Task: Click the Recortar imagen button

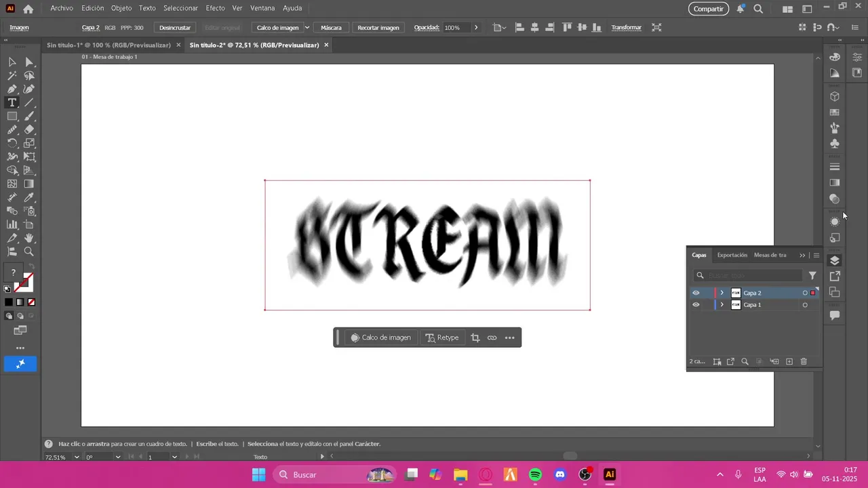Action: [378, 28]
